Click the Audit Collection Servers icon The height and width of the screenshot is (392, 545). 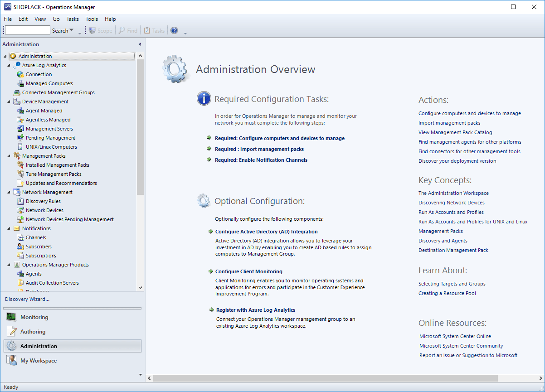tap(20, 283)
